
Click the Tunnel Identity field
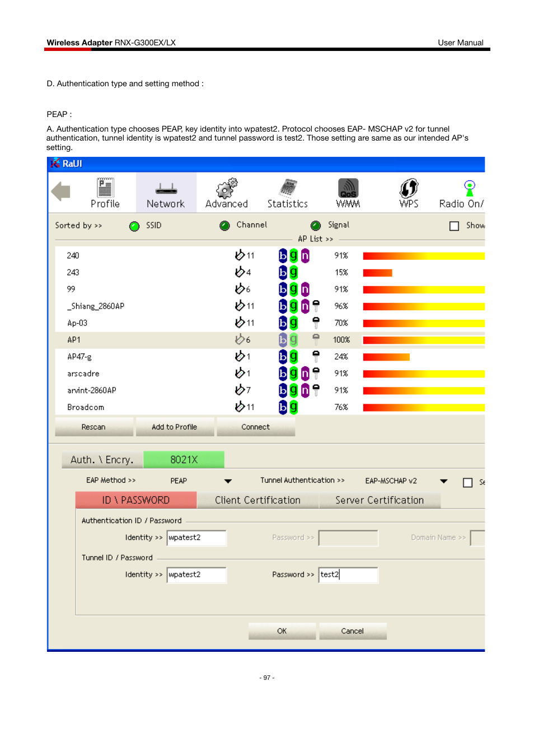coord(196,575)
